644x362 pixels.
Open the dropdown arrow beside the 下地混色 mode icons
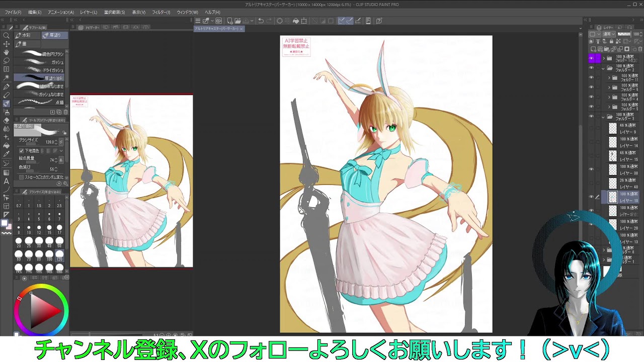(x=61, y=151)
